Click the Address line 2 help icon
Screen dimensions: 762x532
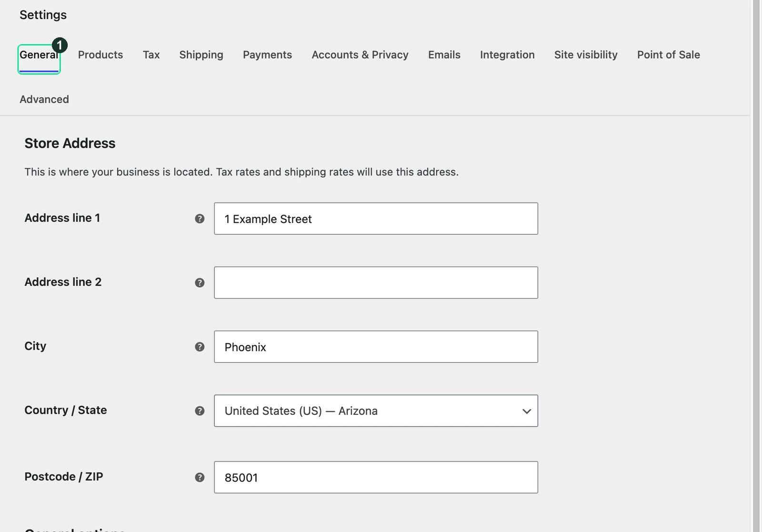[x=200, y=283]
